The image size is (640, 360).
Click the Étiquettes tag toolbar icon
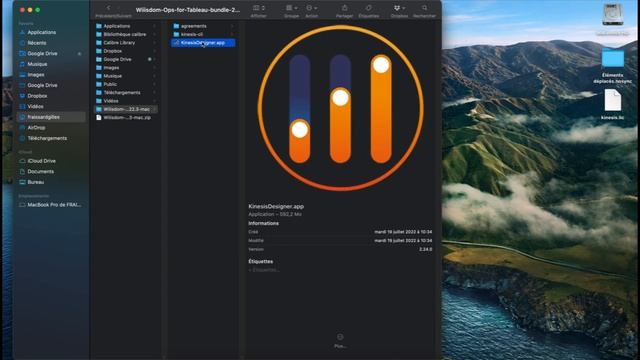(x=369, y=8)
